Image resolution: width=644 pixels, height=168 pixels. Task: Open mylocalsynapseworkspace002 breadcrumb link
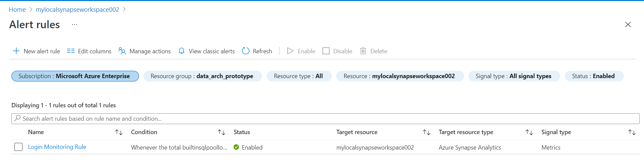[x=77, y=9]
